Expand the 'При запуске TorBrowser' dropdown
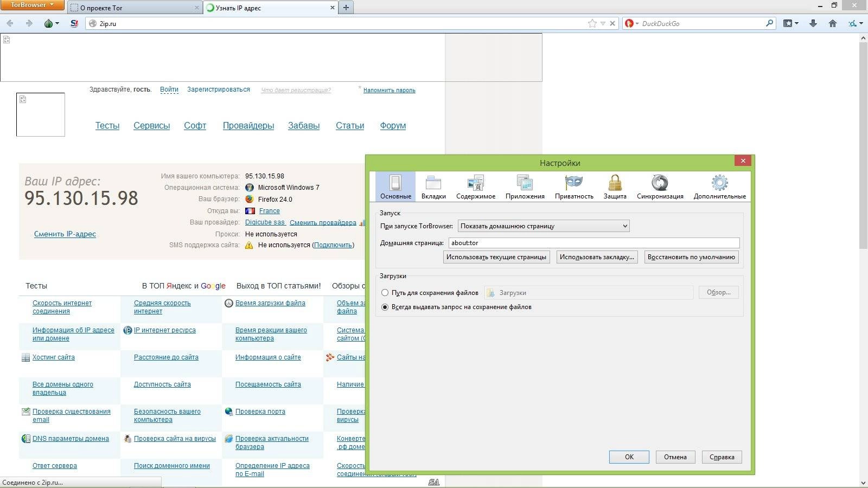Viewport: 868px width, 488px height. point(544,226)
